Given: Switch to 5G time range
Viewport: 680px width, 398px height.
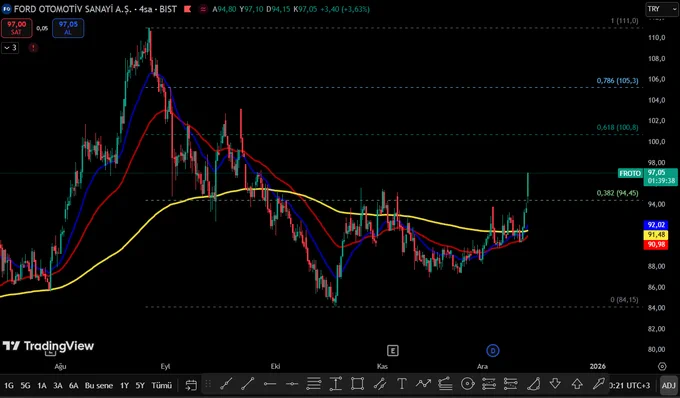Looking at the screenshot, I should tap(25, 385).
